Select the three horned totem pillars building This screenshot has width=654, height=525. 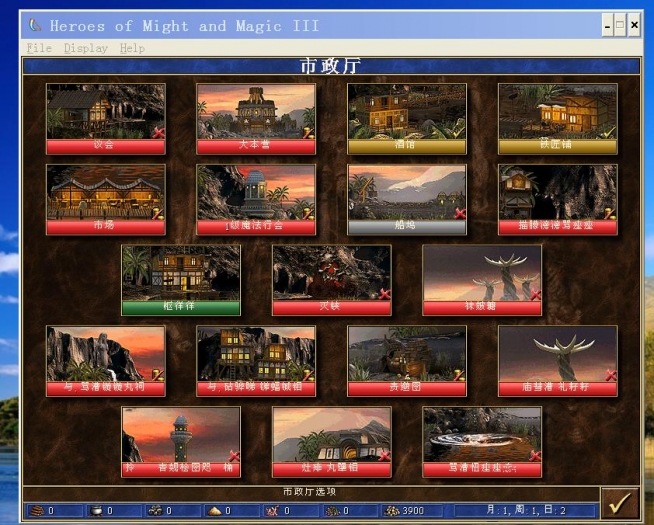[482, 280]
